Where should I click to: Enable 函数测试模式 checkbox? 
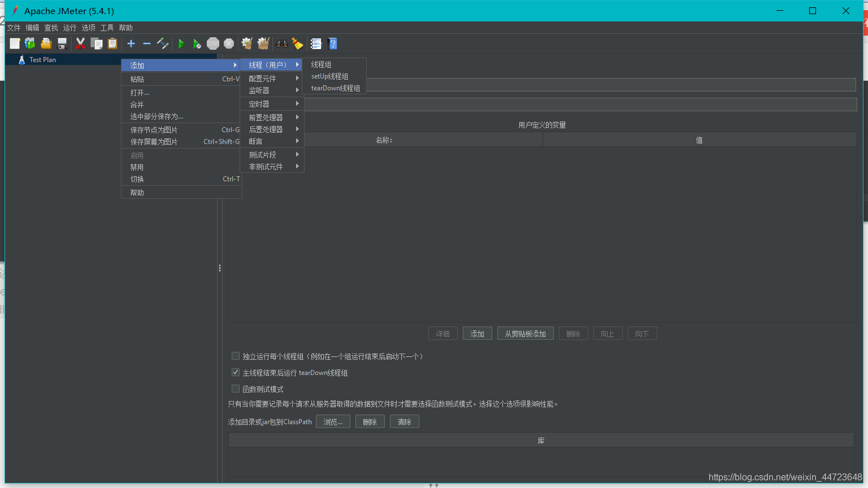tap(236, 389)
